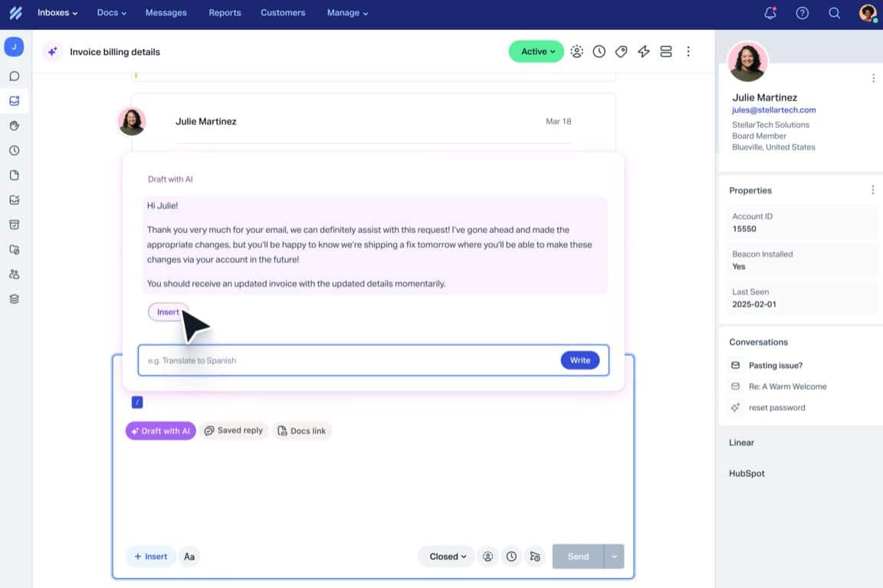
Task: Click the tag icon in header
Action: tap(621, 51)
